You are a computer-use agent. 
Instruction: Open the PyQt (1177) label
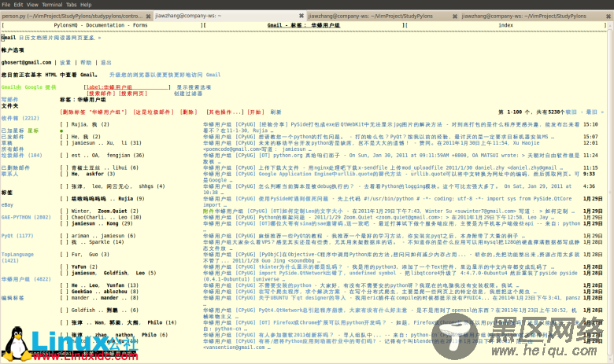17,236
